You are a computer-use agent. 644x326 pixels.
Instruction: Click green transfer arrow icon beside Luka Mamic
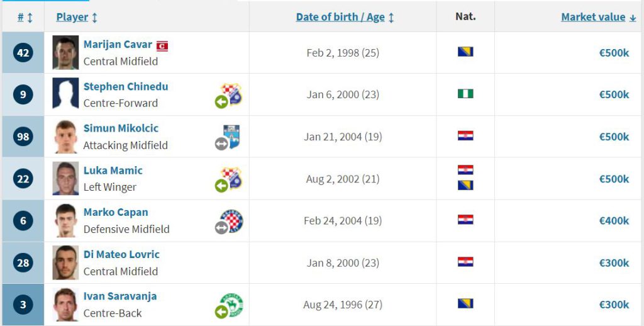point(221,186)
